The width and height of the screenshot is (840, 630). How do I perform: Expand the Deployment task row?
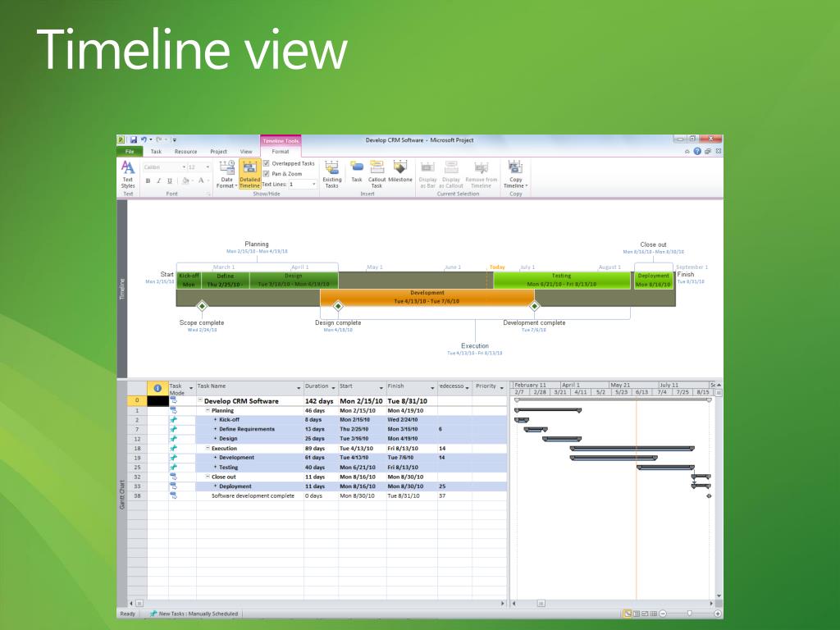click(x=216, y=486)
